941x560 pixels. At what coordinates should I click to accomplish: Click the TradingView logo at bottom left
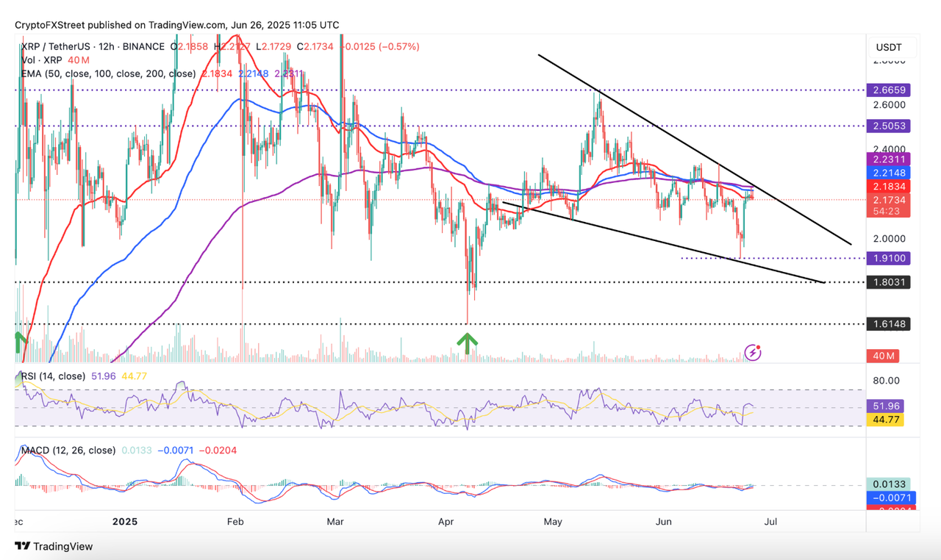pos(54,546)
